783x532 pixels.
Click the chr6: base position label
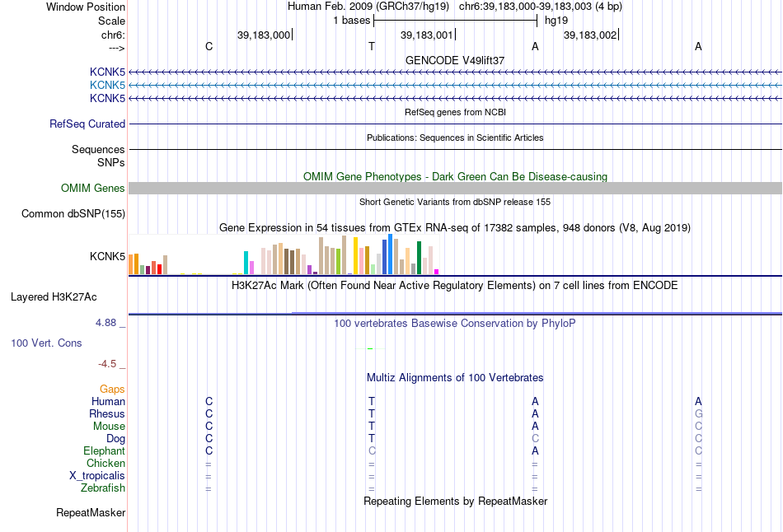point(113,35)
